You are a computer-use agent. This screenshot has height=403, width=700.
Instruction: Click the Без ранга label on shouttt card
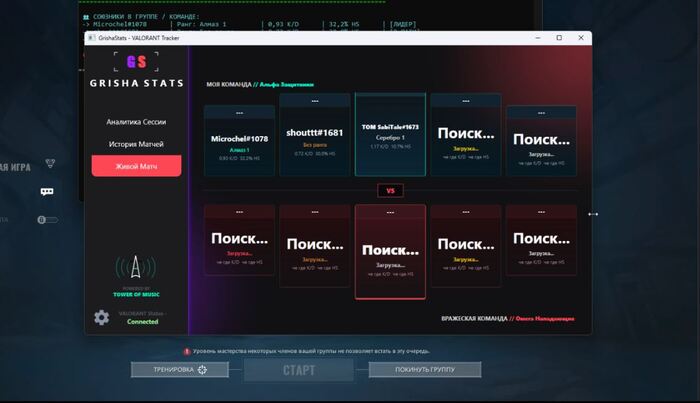[315, 145]
